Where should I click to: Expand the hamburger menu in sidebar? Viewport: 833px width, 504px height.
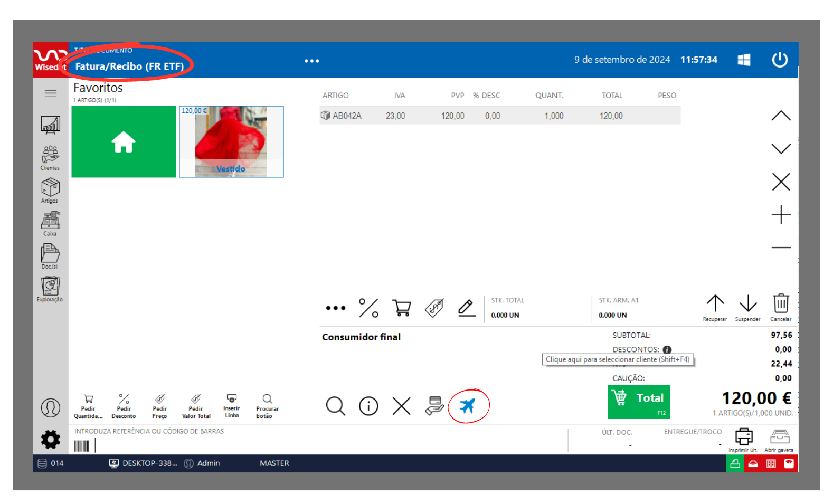tap(51, 93)
